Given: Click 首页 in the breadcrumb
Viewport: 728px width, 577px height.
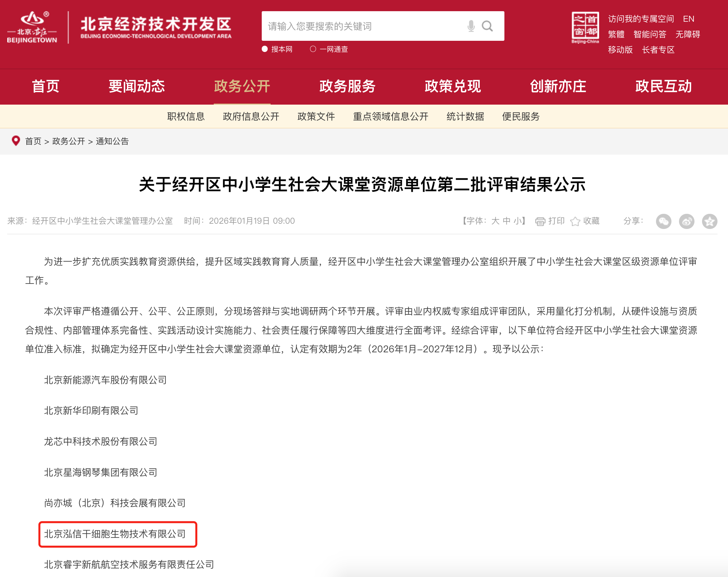Looking at the screenshot, I should click(33, 141).
